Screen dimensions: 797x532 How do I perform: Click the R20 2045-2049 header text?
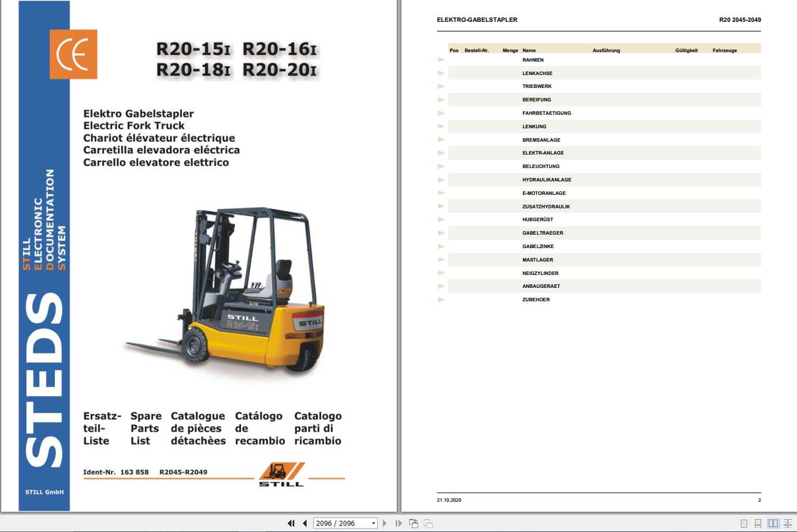click(x=740, y=20)
